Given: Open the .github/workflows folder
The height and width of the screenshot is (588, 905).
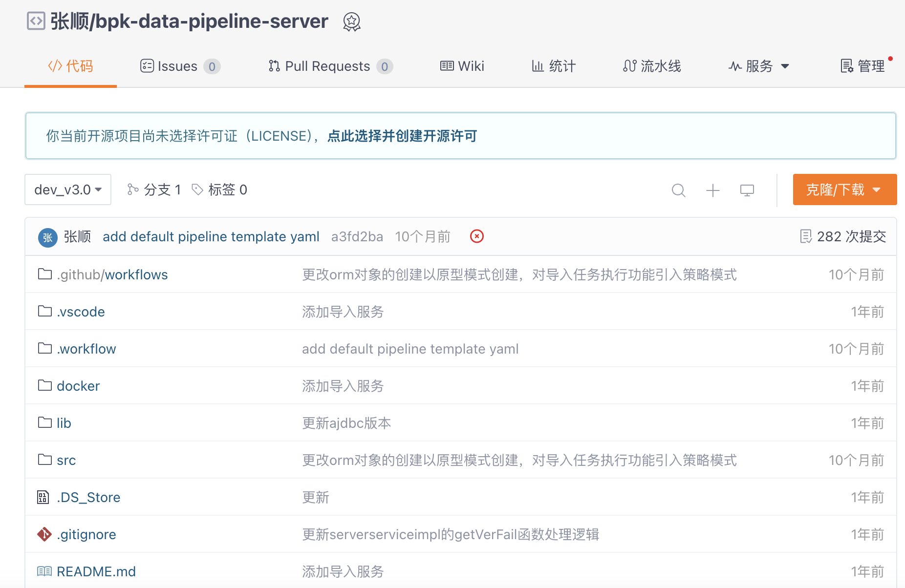Looking at the screenshot, I should [x=112, y=274].
